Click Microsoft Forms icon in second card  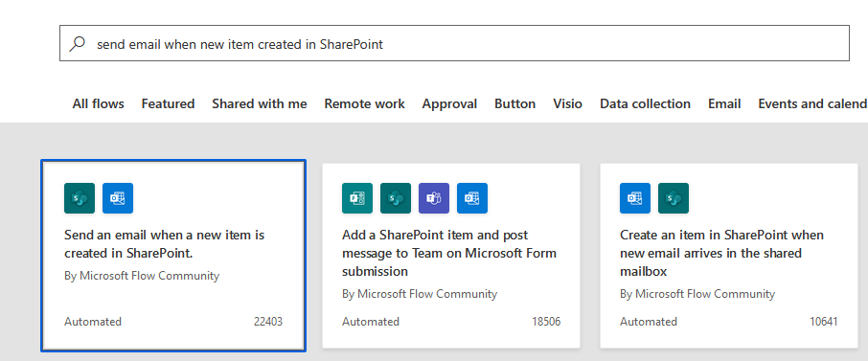(357, 198)
